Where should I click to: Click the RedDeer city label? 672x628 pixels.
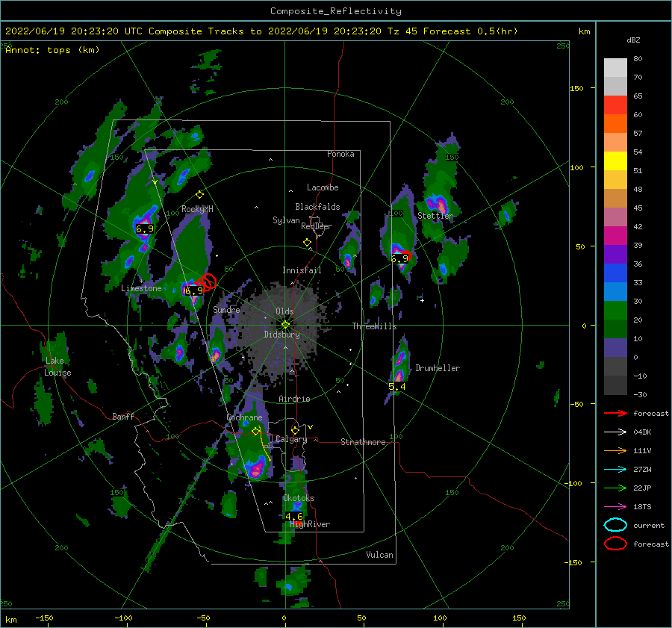(317, 226)
